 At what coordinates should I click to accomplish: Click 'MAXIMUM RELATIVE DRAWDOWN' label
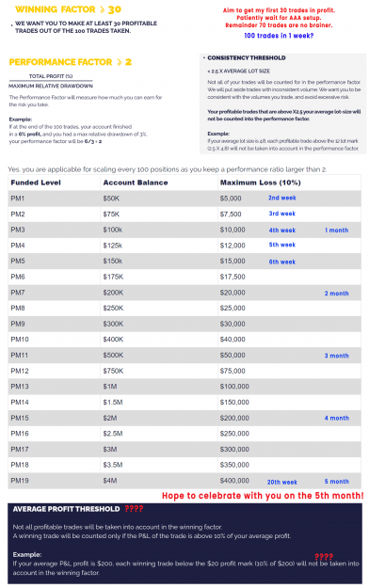[51, 86]
